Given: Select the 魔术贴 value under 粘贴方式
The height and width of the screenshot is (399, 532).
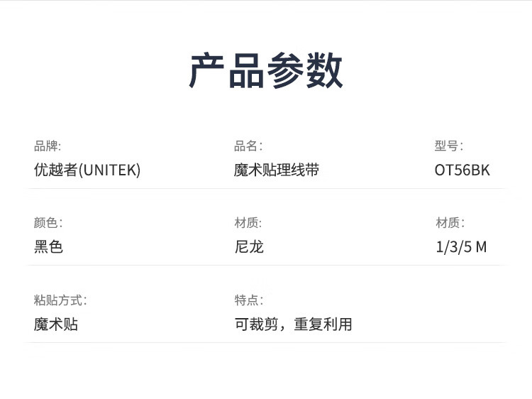Looking at the screenshot, I should (56, 324).
